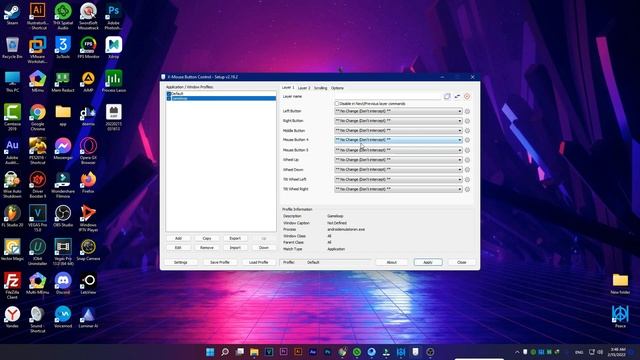Click the Apply button

pyautogui.click(x=428, y=262)
